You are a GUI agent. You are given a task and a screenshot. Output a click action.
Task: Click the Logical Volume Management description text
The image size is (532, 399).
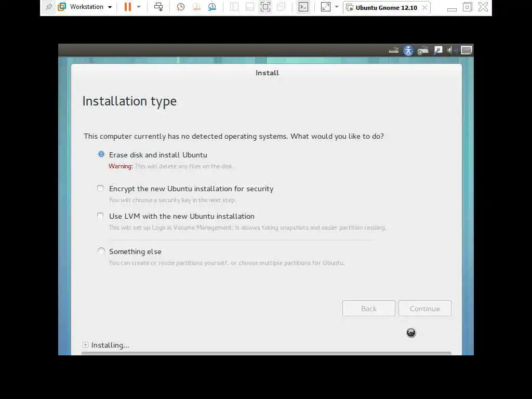click(x=247, y=228)
